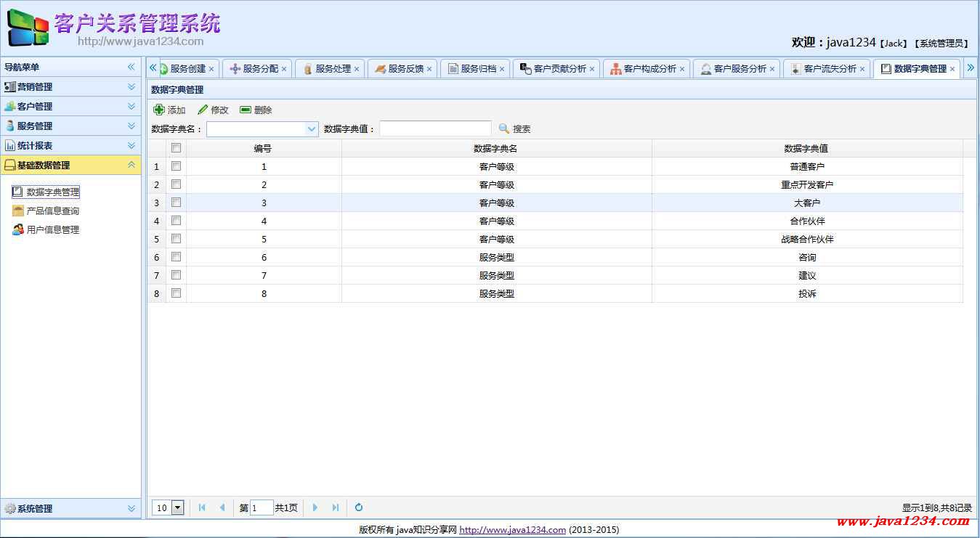This screenshot has height=538, width=980.
Task: Click the 系统管理 gear icon
Action: pos(9,508)
